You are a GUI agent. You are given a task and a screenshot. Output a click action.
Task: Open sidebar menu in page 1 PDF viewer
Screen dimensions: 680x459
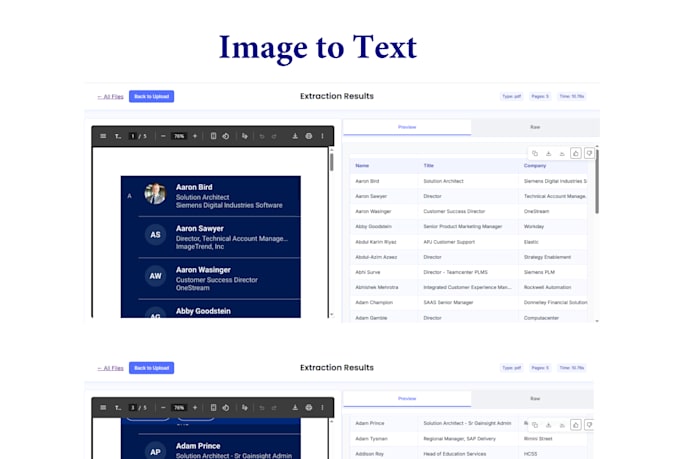click(103, 136)
